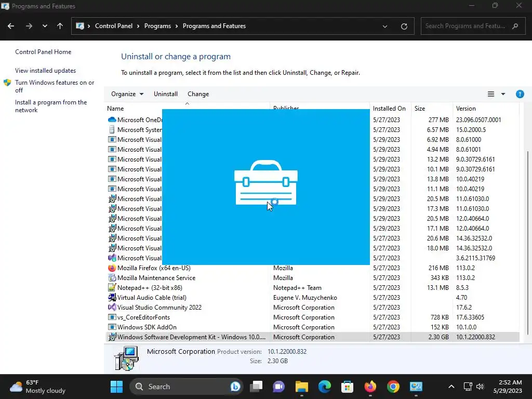This screenshot has height=399, width=532.
Task: Select the Microsoft System row icon
Action: (x=112, y=129)
